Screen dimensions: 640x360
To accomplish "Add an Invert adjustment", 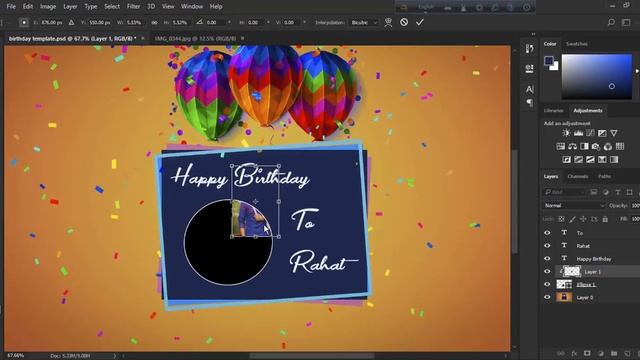I will (x=567, y=160).
